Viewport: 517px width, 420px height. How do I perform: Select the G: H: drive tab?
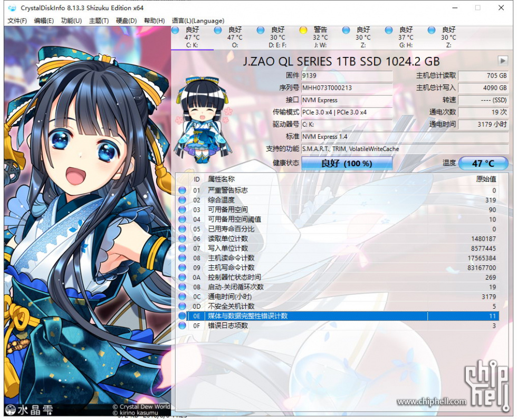pos(406,37)
